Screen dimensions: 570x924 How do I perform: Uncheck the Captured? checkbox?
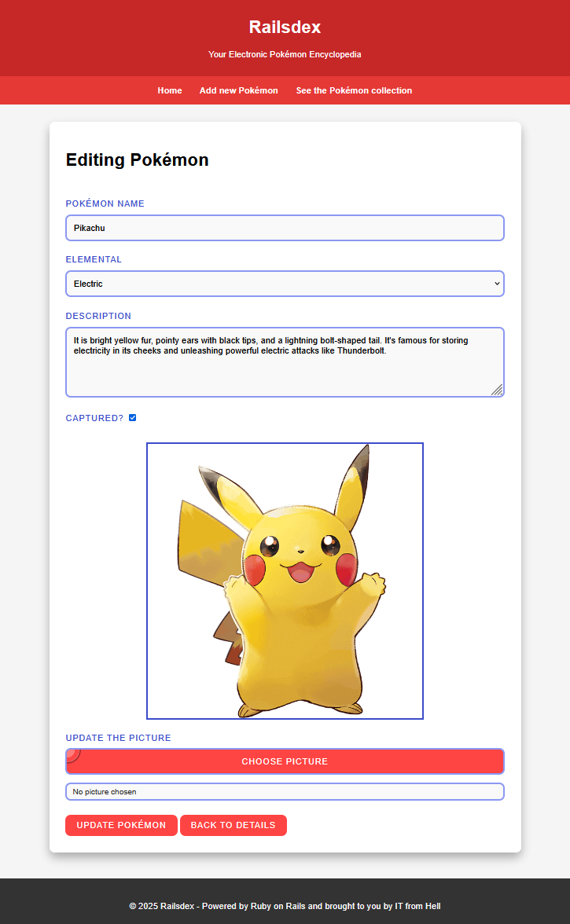pos(133,418)
